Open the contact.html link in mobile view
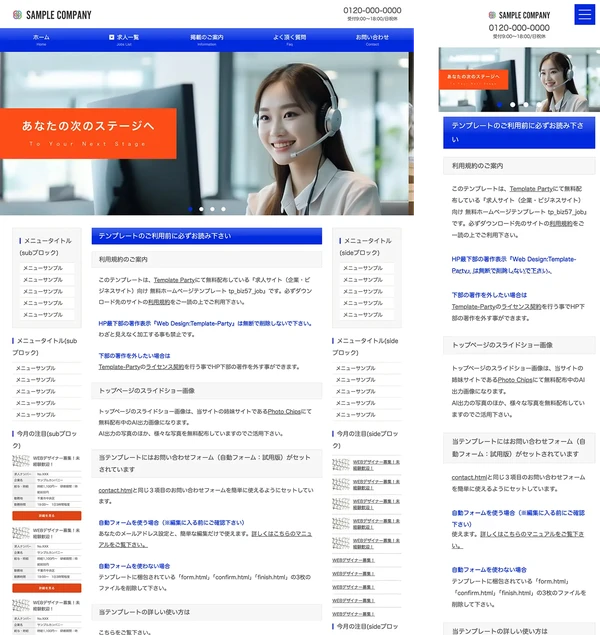This screenshot has width=600, height=635. pyautogui.click(x=469, y=477)
